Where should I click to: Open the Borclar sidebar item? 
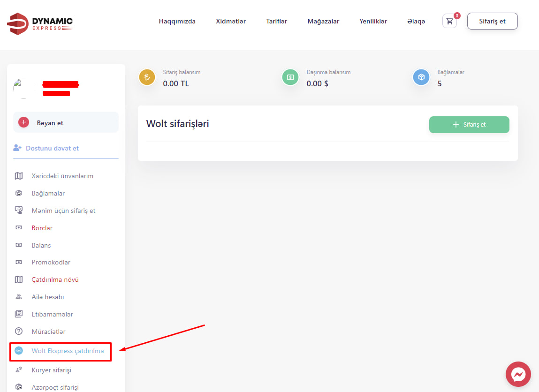click(x=42, y=228)
